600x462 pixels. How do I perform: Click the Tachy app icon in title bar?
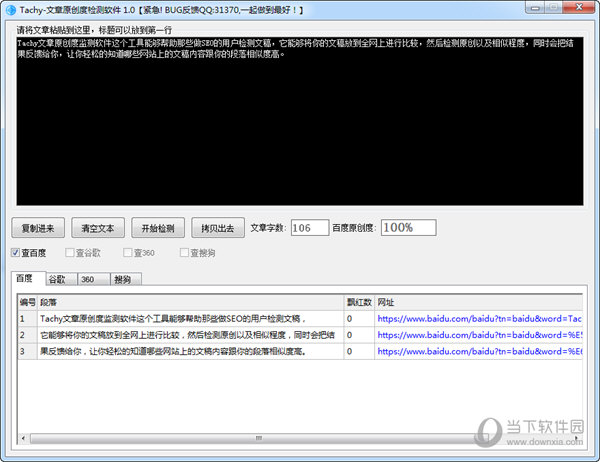pos(11,10)
